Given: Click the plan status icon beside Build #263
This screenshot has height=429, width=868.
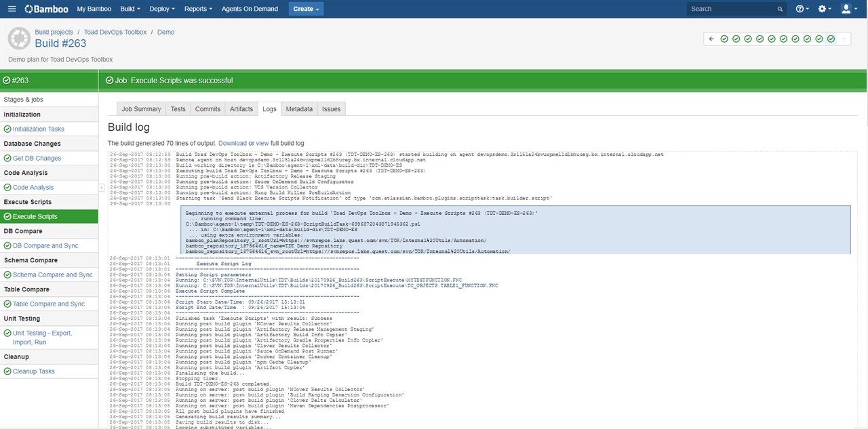Looking at the screenshot, I should tap(19, 38).
